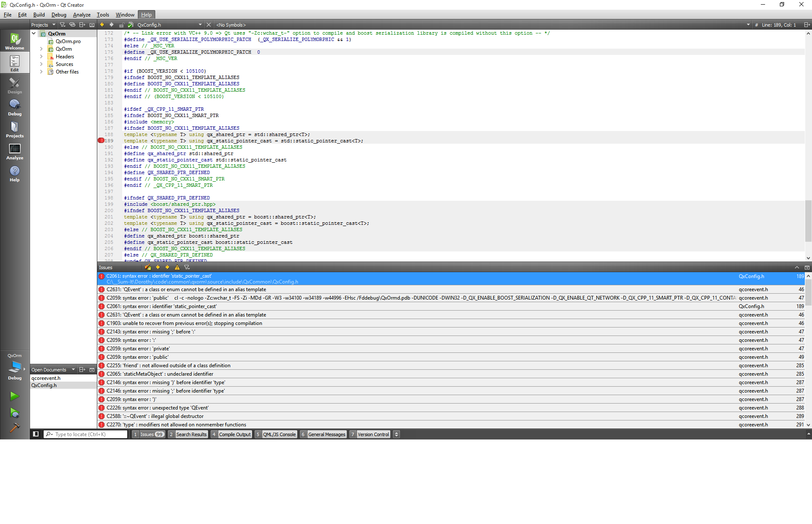Split the editor view

pyautogui.click(x=807, y=25)
